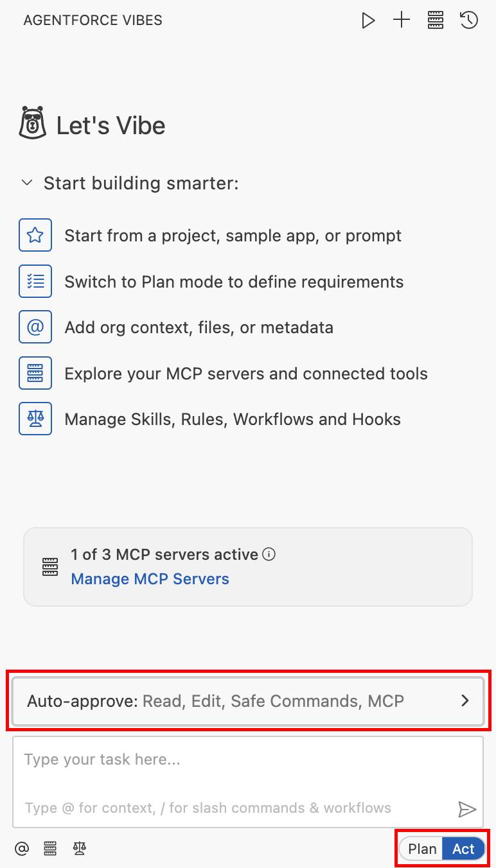Click the scales rules icon below input
496x868 pixels.
80,849
